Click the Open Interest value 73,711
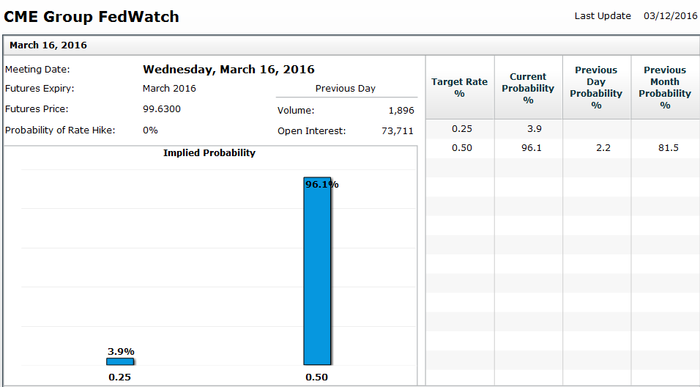The image size is (700, 387). click(x=397, y=131)
